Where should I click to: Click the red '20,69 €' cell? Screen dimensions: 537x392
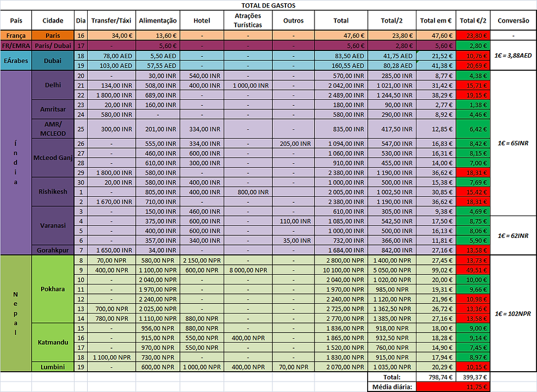coord(473,65)
